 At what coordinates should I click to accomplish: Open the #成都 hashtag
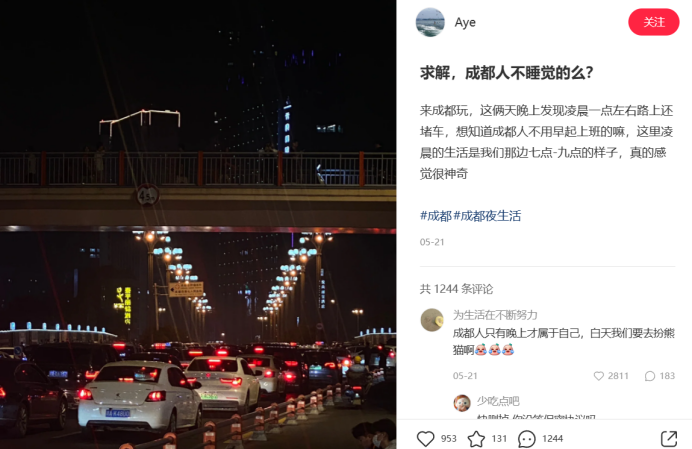click(x=436, y=215)
